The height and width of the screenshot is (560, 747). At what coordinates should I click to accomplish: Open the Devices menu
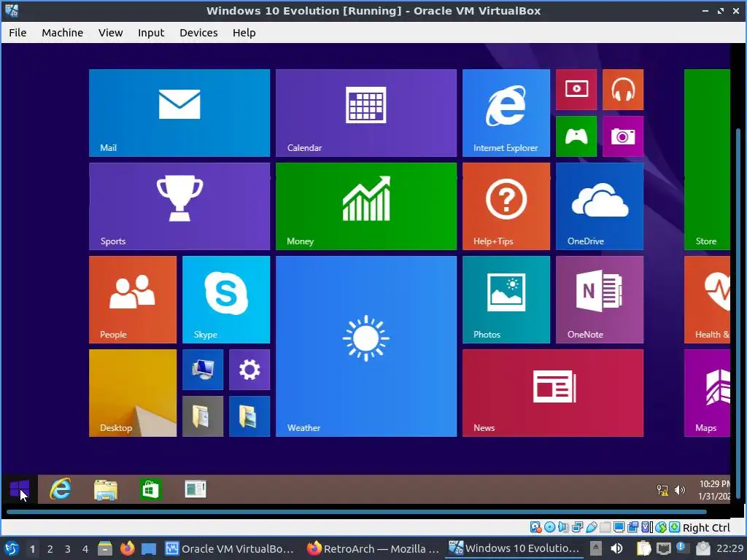198,33
